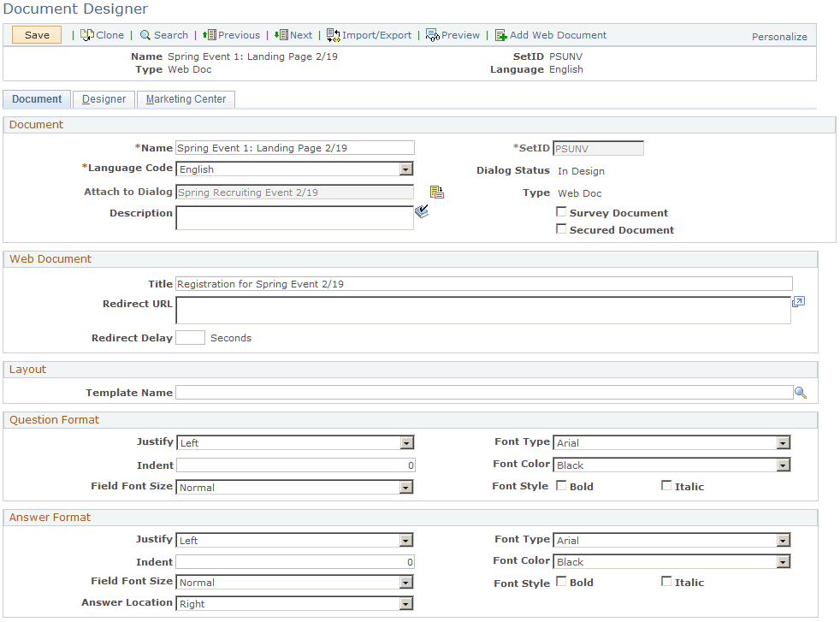Click the Search link text
Viewport: 840px width, 622px height.
point(171,35)
